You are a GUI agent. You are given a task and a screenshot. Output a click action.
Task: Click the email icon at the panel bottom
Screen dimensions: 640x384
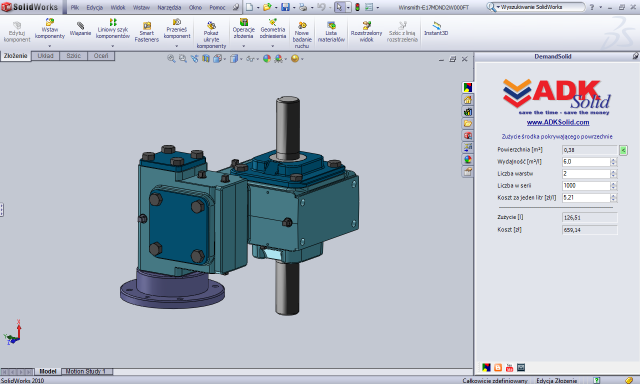pyautogui.click(x=521, y=368)
